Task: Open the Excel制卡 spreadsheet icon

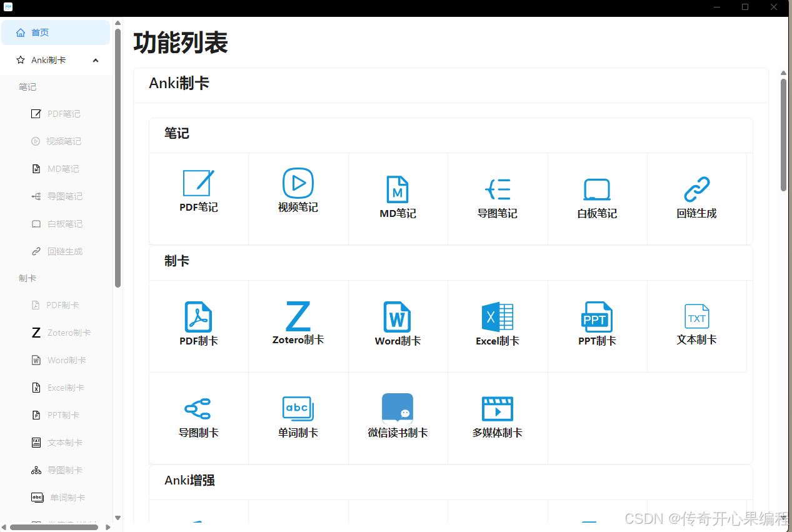Action: point(498,317)
